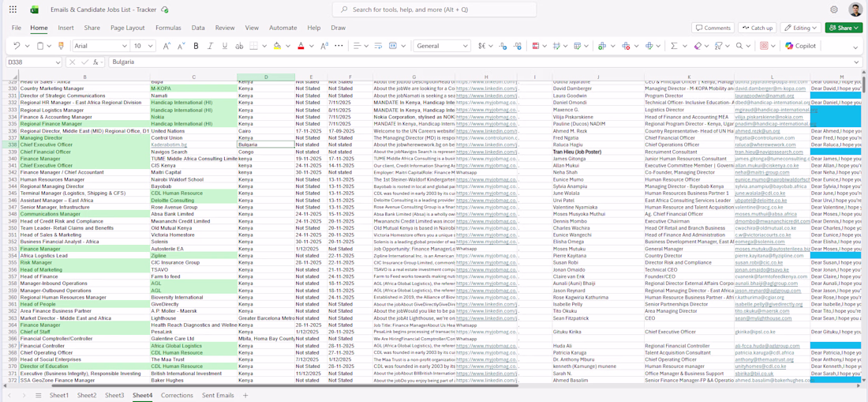Switch to the Insert ribbon tab

65,28
